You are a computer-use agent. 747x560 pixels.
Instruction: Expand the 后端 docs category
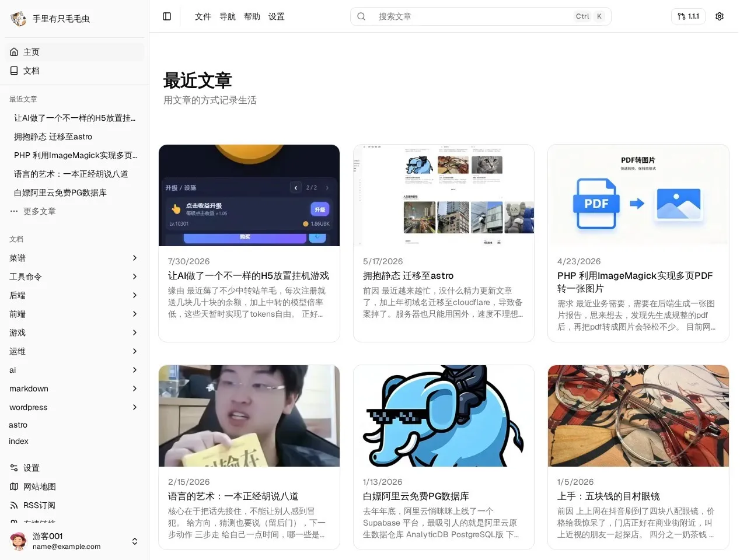coord(74,295)
